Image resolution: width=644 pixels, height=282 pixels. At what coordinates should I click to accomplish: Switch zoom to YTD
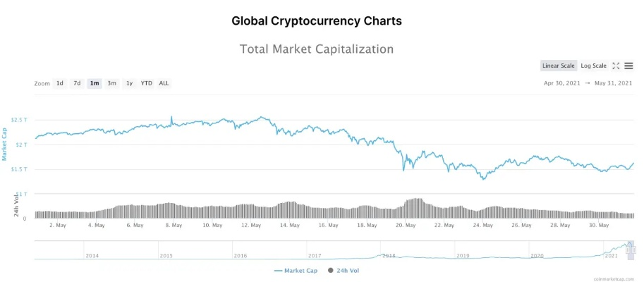point(146,83)
